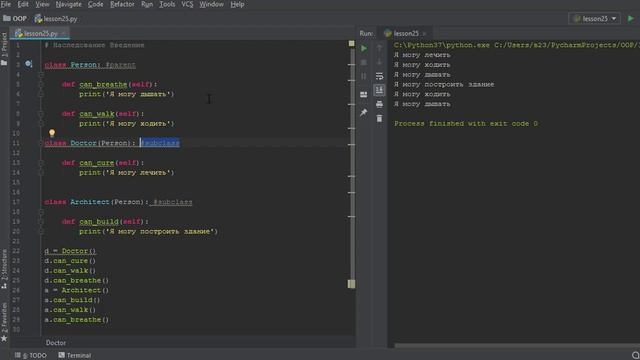
Task: Open the Favorites tool window sidebar button
Action: pos(4,322)
